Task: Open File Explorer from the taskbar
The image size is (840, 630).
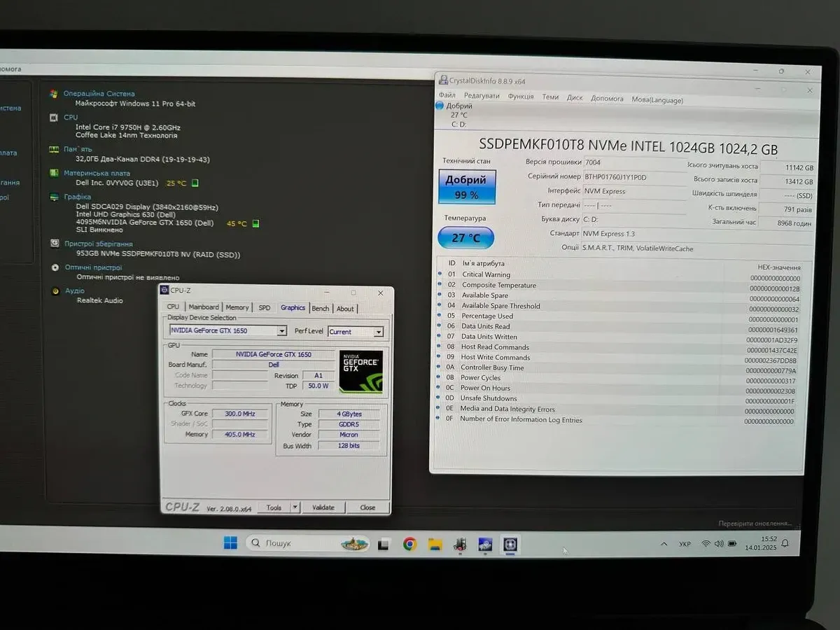Action: [435, 544]
